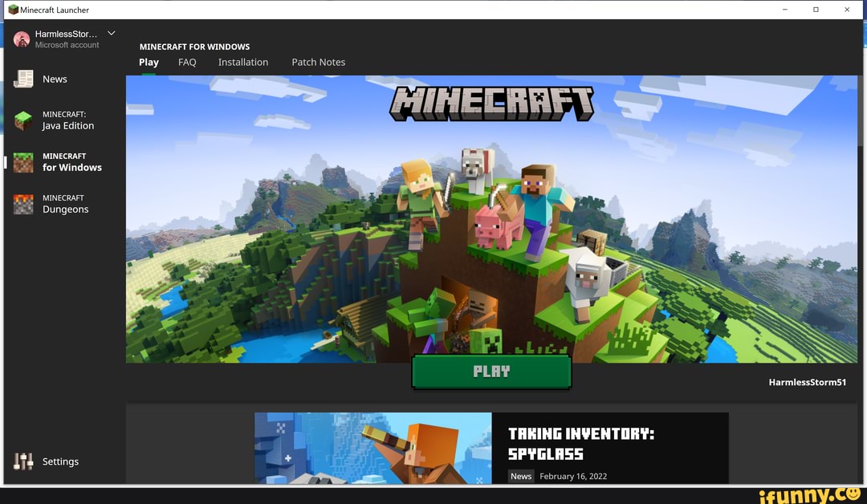The width and height of the screenshot is (867, 504).
Task: Open the Installation tab
Action: point(242,62)
